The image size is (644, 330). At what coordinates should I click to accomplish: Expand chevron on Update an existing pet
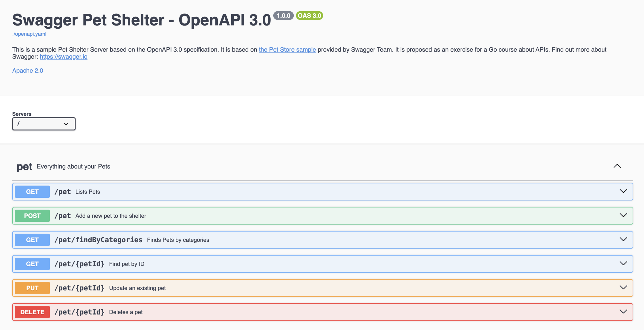point(623,287)
